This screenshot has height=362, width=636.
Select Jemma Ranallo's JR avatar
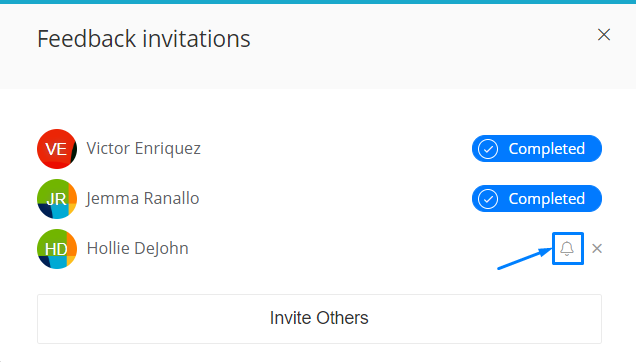[57, 199]
